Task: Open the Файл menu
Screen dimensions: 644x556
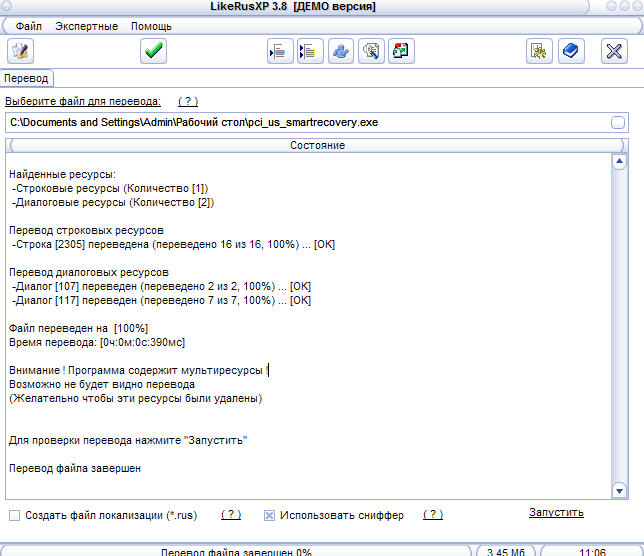Action: [x=29, y=26]
